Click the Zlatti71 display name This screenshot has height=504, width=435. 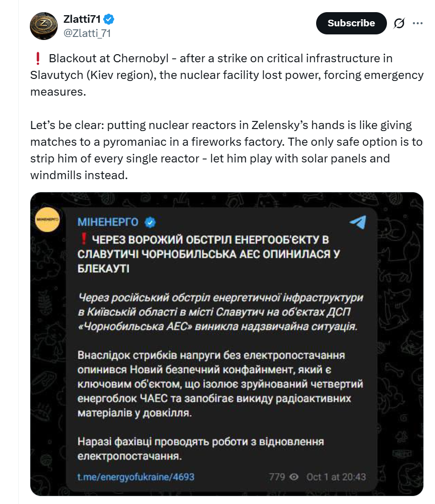coord(82,20)
